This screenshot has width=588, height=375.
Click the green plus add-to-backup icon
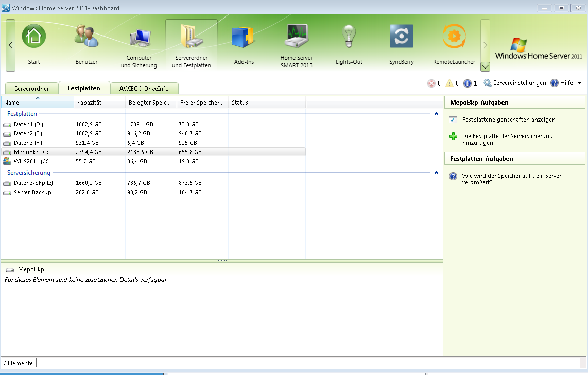454,136
